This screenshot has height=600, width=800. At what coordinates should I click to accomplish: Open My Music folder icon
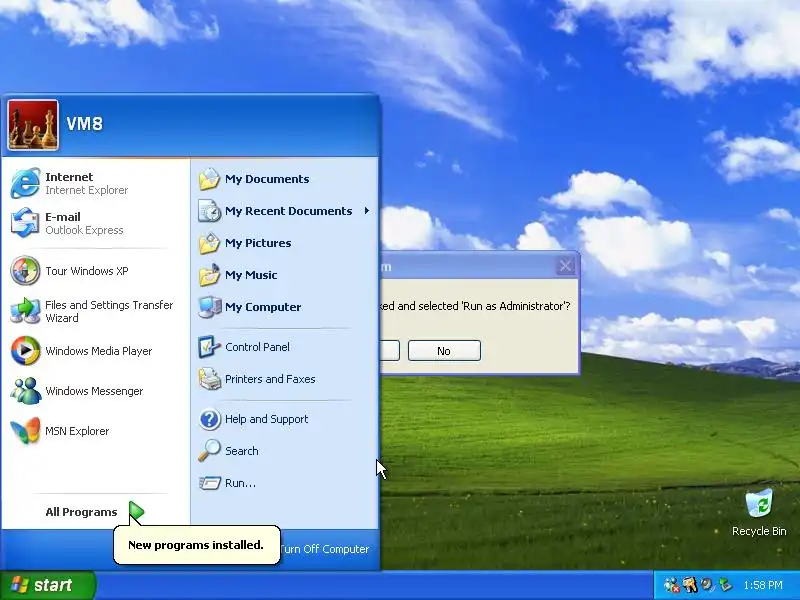pos(209,275)
